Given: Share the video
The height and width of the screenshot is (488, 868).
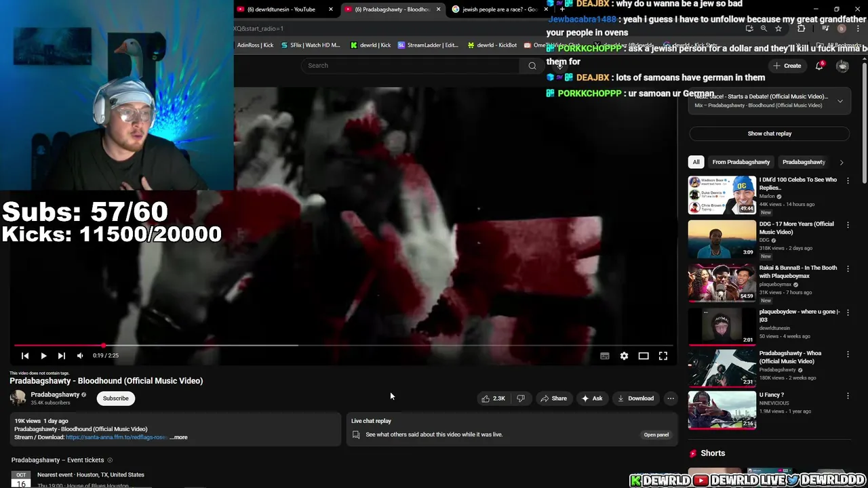Looking at the screenshot, I should [x=553, y=399].
